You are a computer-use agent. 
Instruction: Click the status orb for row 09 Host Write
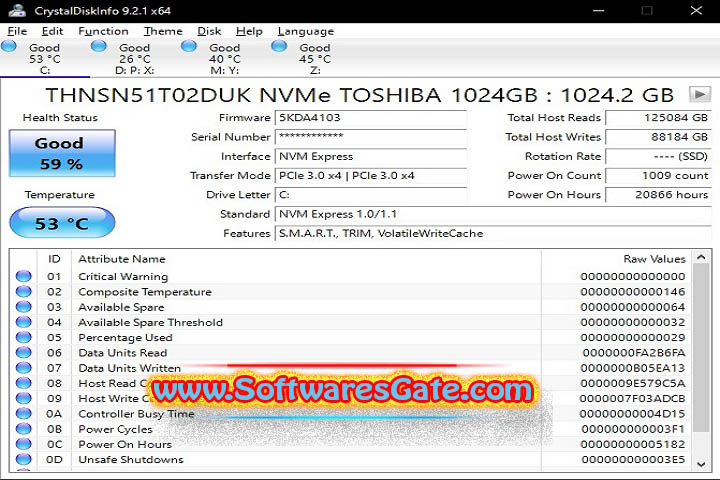[23, 398]
